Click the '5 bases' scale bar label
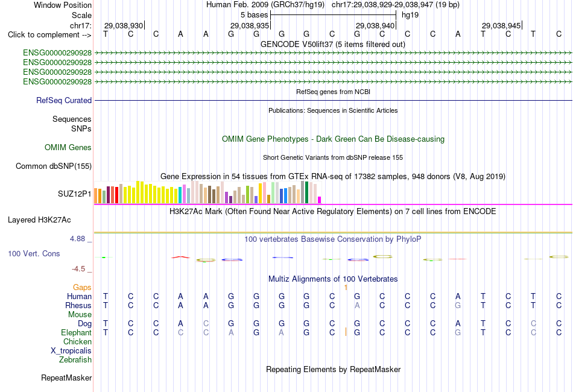This screenshot has width=573, height=392. 255,15
